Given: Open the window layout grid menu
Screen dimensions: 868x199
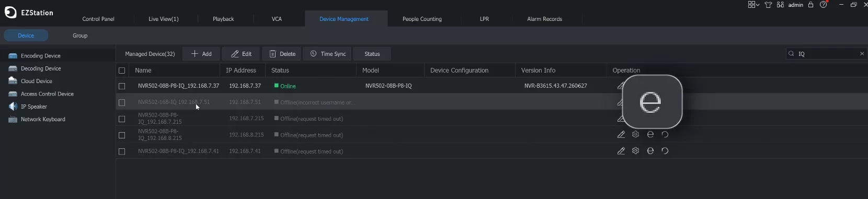Looking at the screenshot, I should pos(753,5).
